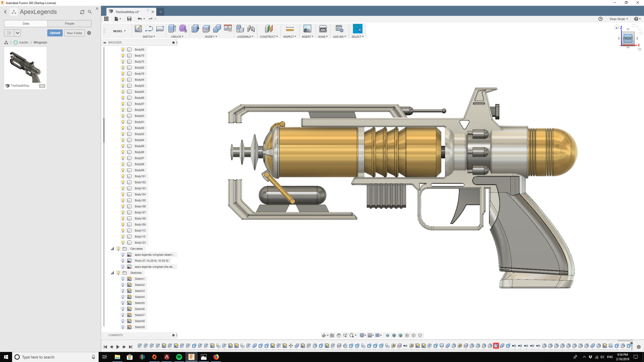Click the Scripts and Add-Ins icon
The width and height of the screenshot is (644, 362).
[339, 29]
